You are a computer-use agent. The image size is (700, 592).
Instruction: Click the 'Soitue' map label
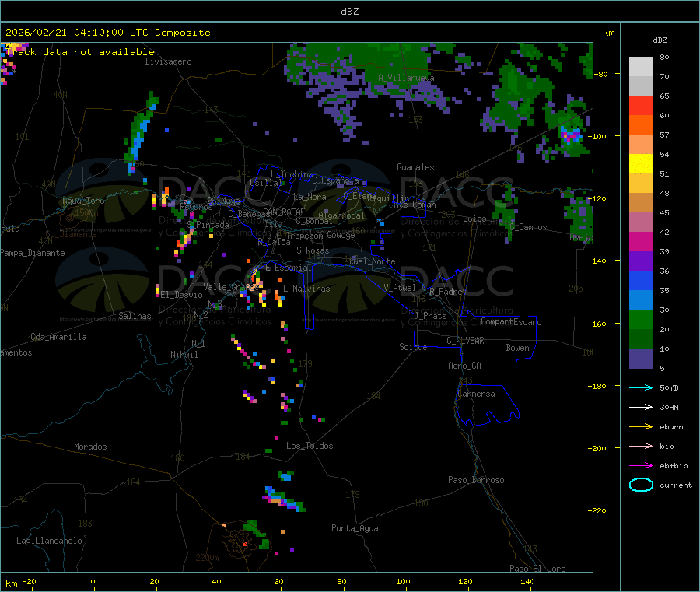[x=413, y=347]
